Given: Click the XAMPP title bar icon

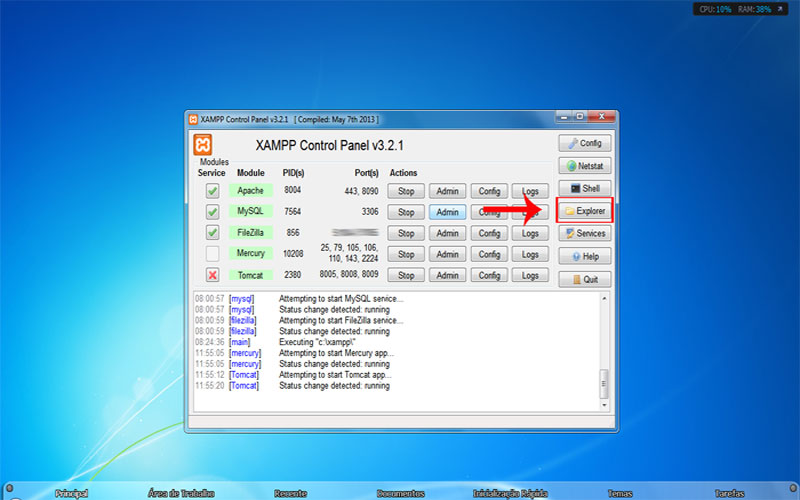Looking at the screenshot, I should 193,119.
